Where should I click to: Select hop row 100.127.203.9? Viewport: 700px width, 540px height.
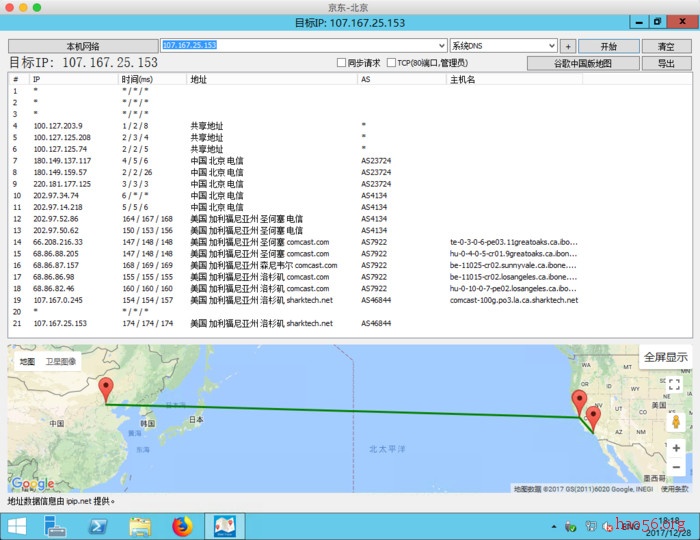click(x=350, y=126)
